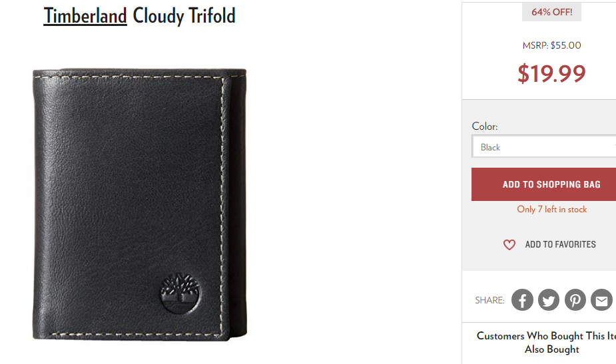Viewport: 616px width, 364px height.
Task: Share this product on Twitter
Action: 549,300
